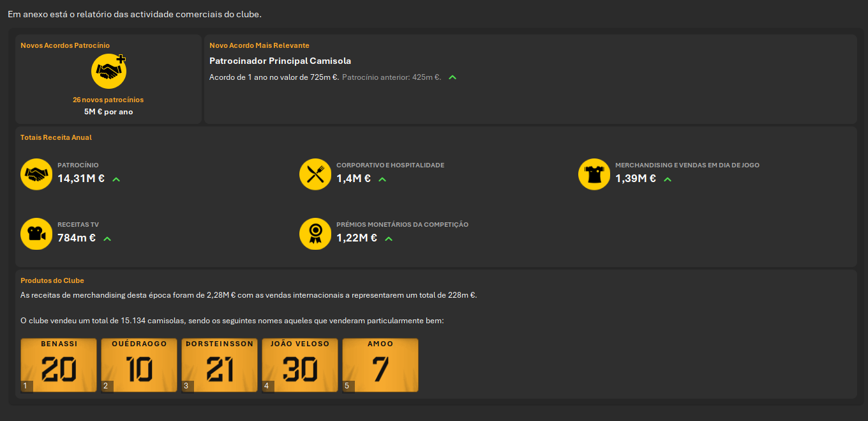Image resolution: width=868 pixels, height=421 pixels.
Task: Click 'CORPORATIVO E HOSPITALIDADE' label
Action: click(x=391, y=165)
